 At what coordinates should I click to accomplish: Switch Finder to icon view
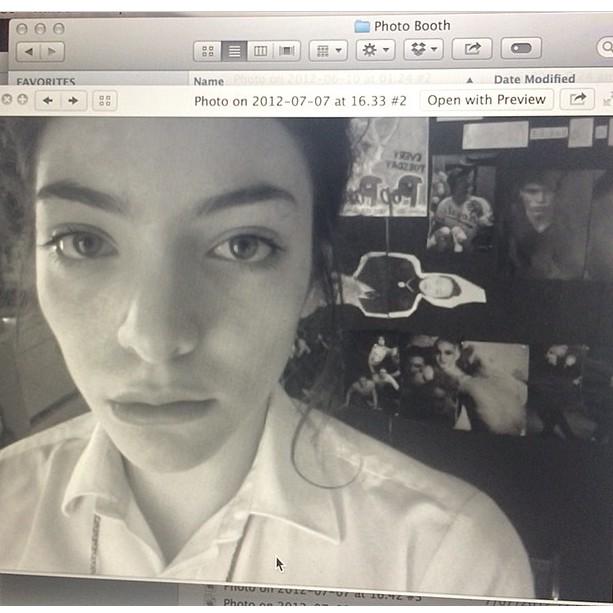208,51
